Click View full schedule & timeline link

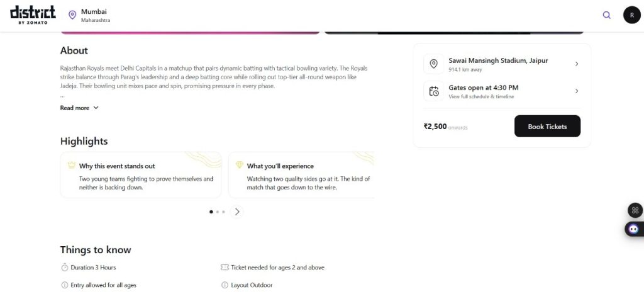click(481, 97)
